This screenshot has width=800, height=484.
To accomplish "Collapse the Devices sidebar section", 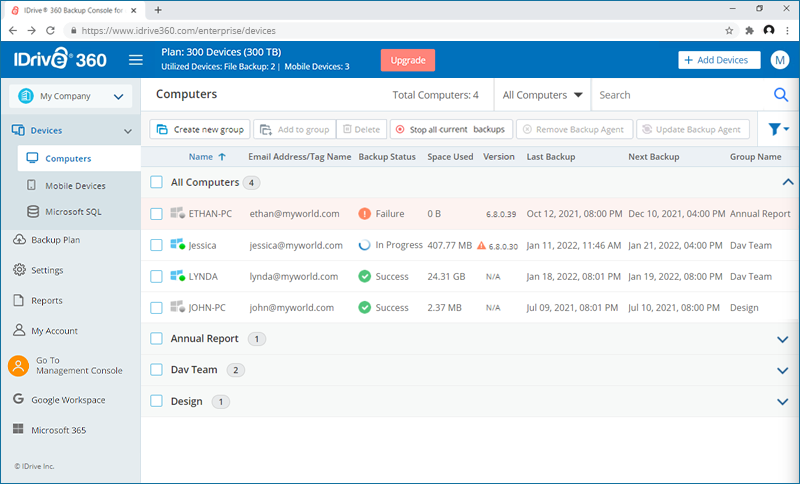I will (x=128, y=131).
